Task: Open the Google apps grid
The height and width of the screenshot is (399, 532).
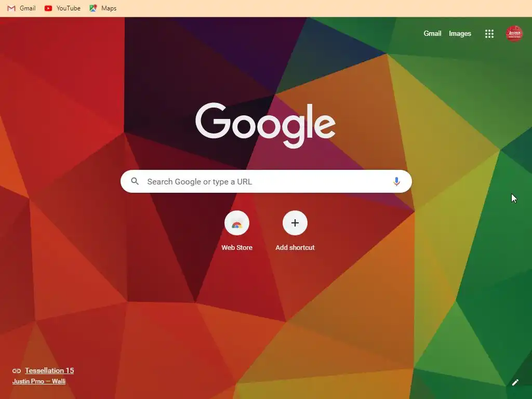Action: coord(489,34)
